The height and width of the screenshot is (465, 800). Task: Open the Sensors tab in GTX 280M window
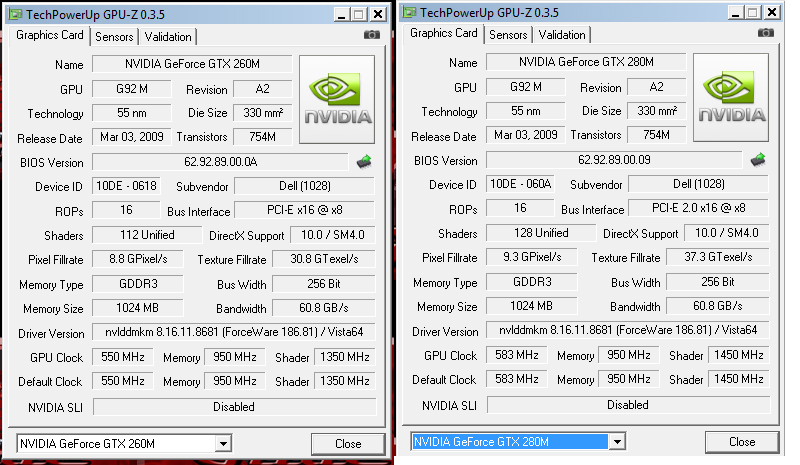click(x=508, y=35)
